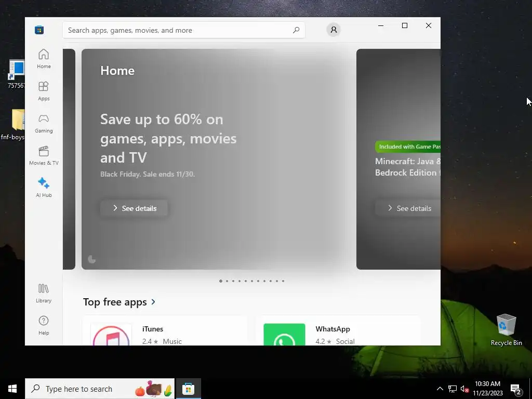
Task: Select the last carousel page dot
Action: pyautogui.click(x=283, y=281)
